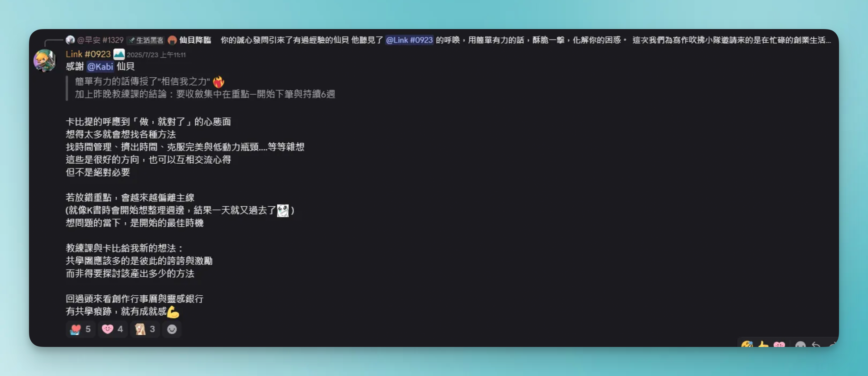Quick-react with the pink heart in hover toolbar
Screen dimensions: 868x376
[x=779, y=345]
